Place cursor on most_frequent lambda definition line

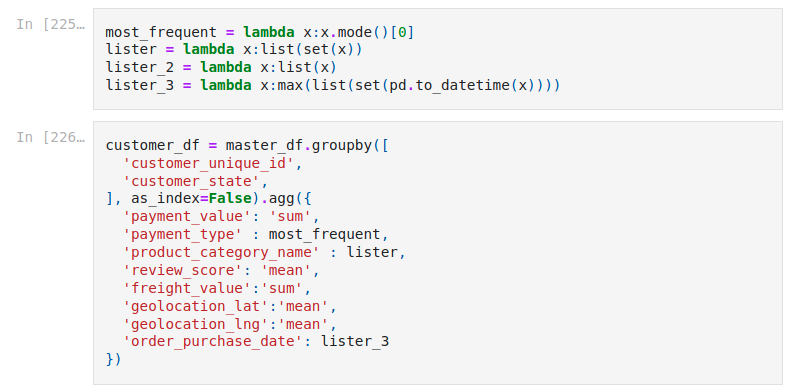tap(260, 32)
